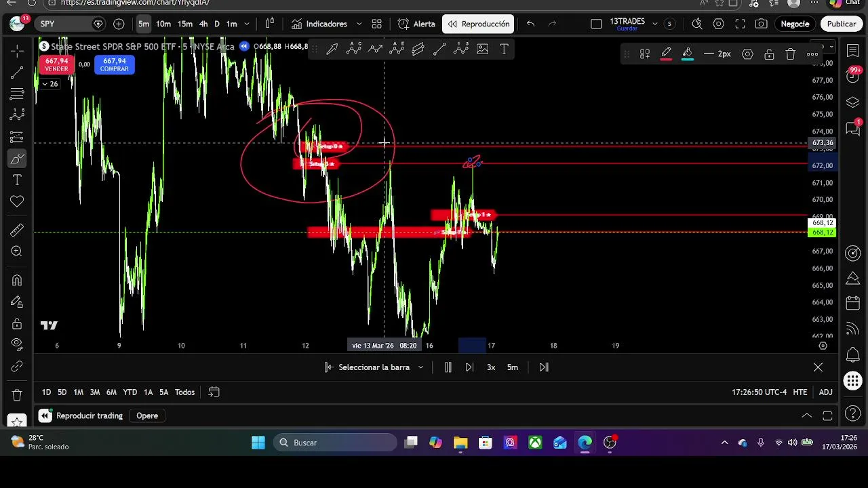Enter fullscreen mode

pos(740,24)
